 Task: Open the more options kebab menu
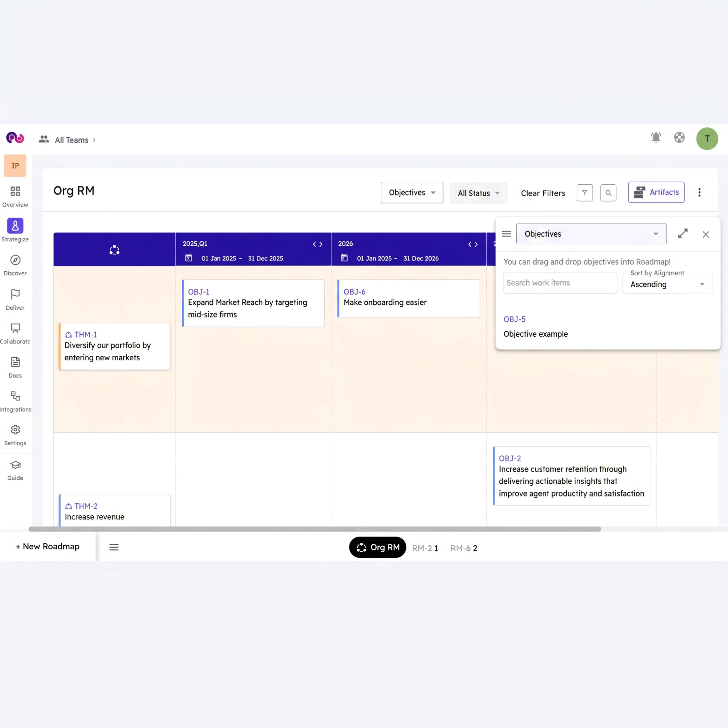pyautogui.click(x=699, y=192)
